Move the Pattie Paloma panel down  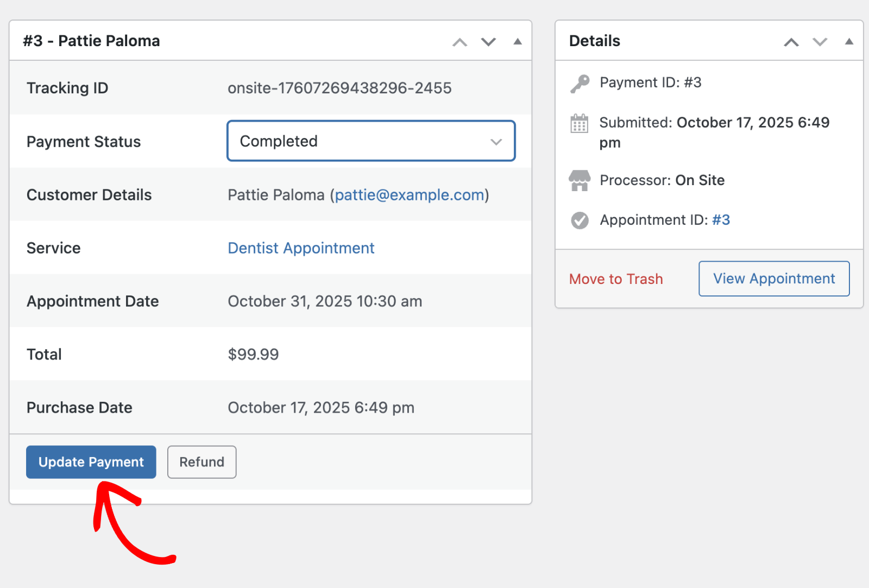(488, 42)
